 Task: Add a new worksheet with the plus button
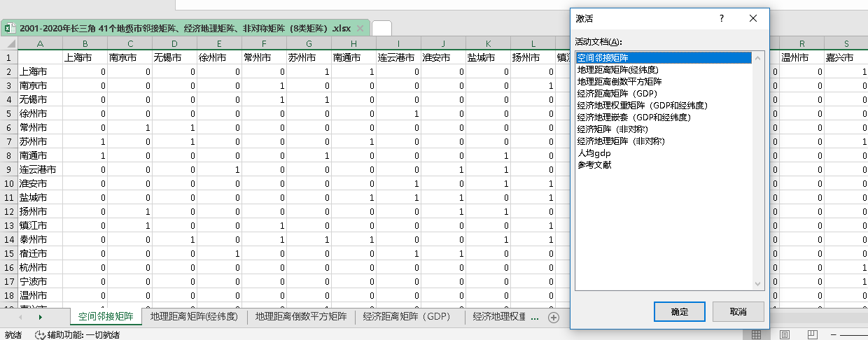554,318
